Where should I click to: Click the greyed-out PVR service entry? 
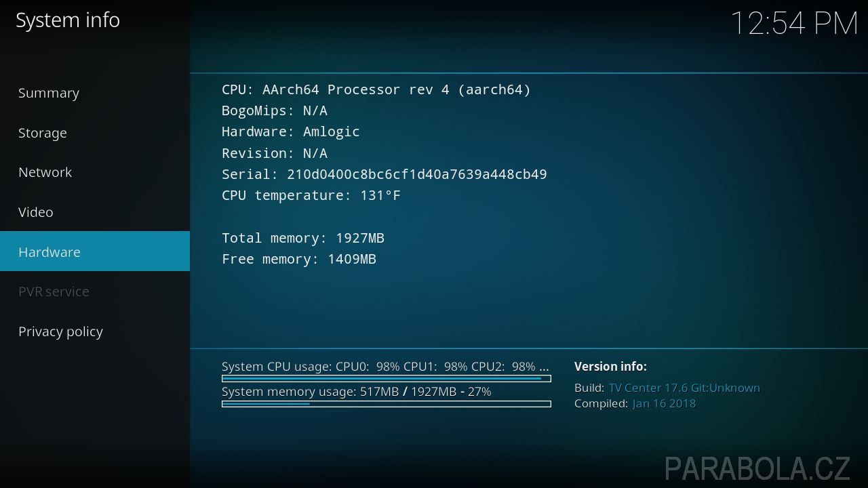click(x=95, y=291)
